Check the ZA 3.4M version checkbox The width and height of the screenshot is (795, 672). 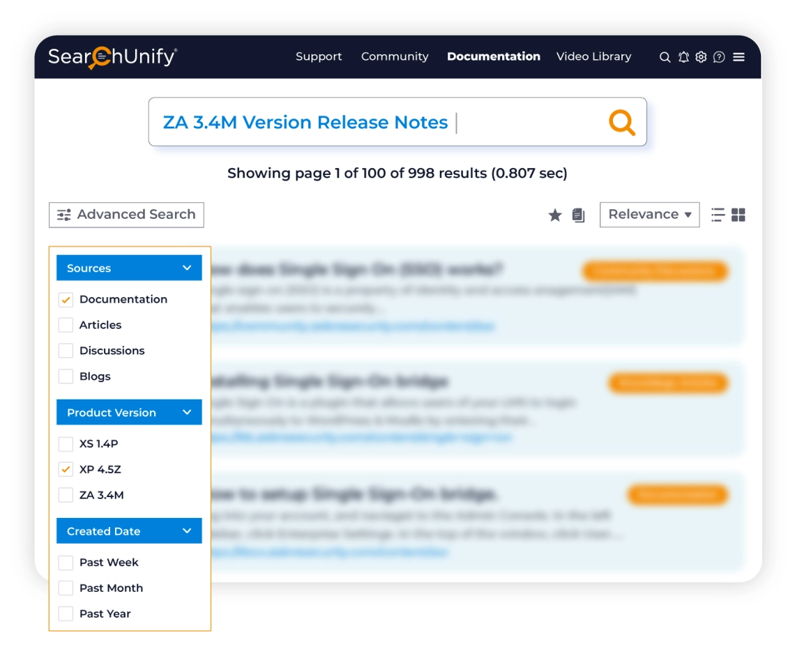pyautogui.click(x=66, y=495)
